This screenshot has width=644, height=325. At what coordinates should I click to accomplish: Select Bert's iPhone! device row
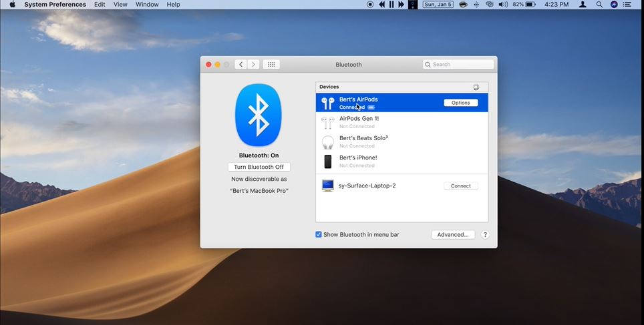[x=401, y=161]
